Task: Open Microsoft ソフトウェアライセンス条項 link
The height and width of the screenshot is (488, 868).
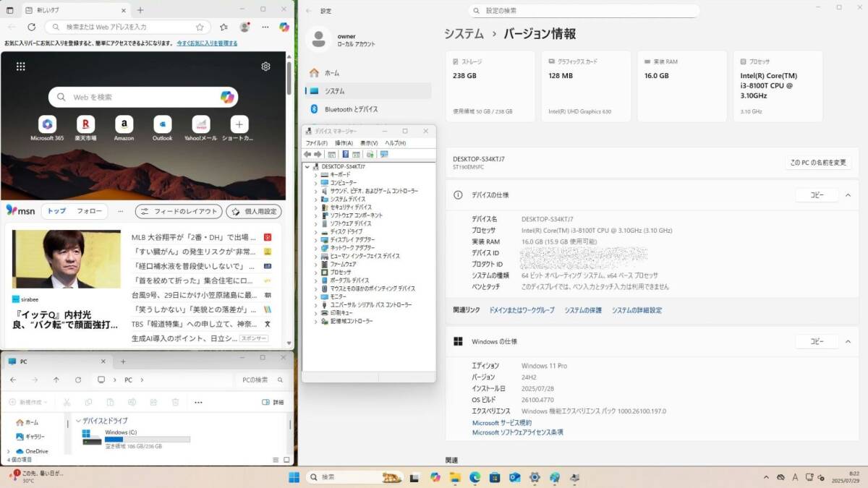Action: click(x=518, y=432)
